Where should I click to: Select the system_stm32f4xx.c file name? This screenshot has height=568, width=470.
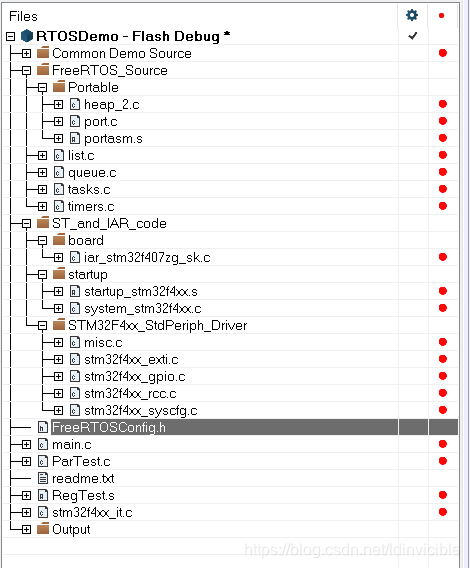point(143,309)
